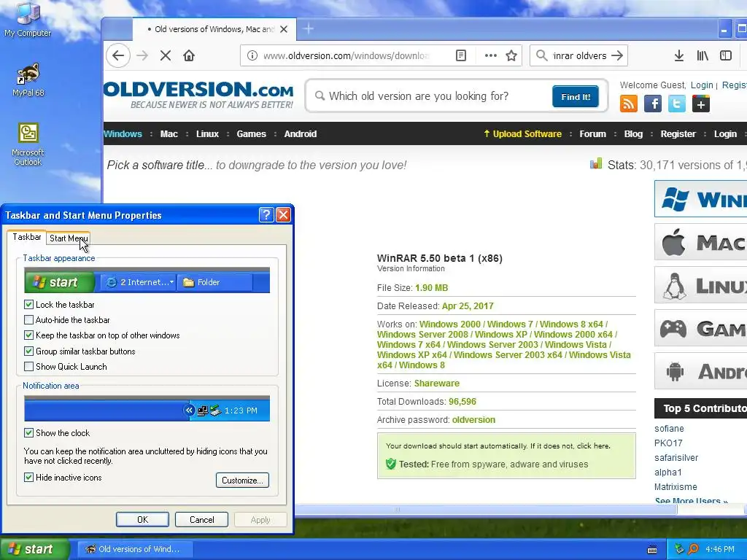Open the orange RSS feed icon
The height and width of the screenshot is (560, 747).
pyautogui.click(x=628, y=104)
